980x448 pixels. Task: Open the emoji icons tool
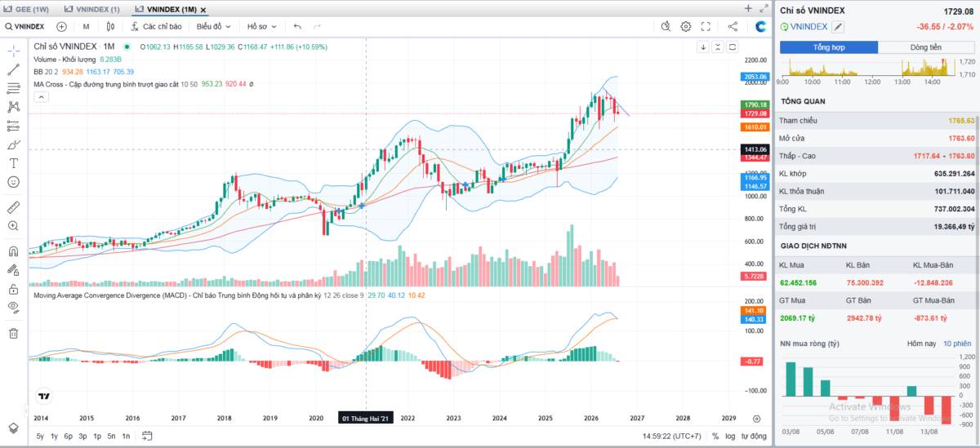(13, 182)
